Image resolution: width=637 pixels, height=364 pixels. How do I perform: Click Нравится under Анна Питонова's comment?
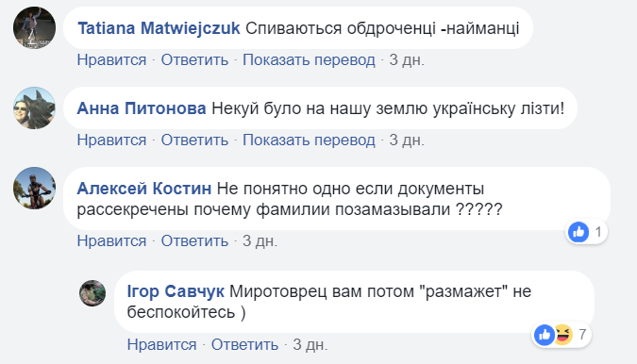click(111, 140)
